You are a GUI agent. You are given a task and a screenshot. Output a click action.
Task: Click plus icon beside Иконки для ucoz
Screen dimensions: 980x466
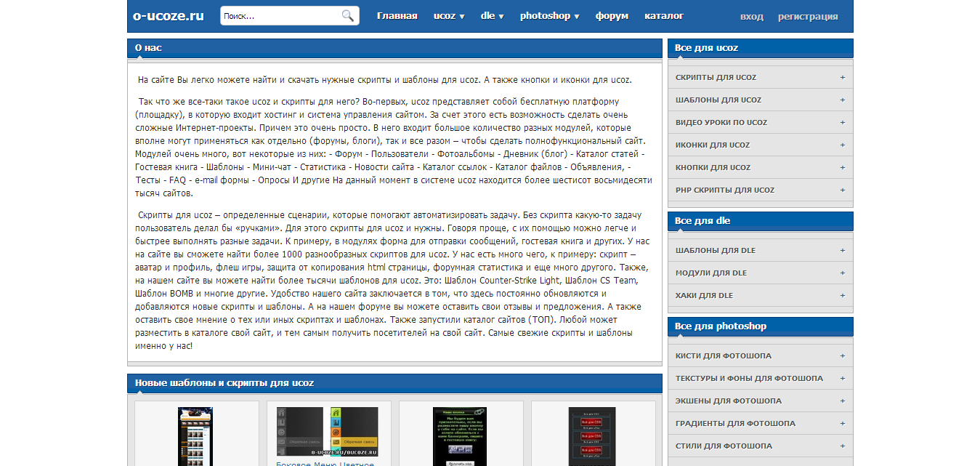[x=842, y=145]
